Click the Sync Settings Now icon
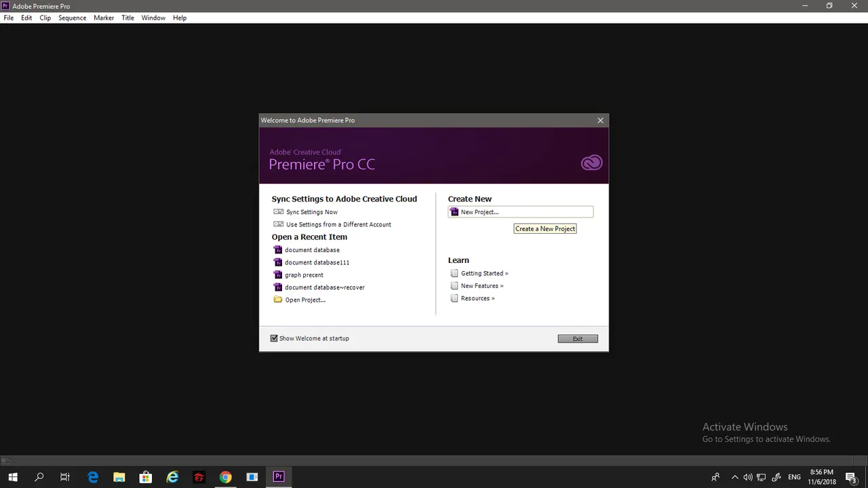 tap(278, 212)
